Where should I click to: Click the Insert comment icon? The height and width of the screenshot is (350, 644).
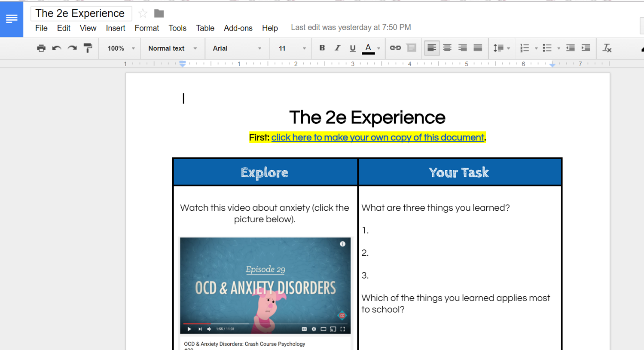pyautogui.click(x=411, y=48)
